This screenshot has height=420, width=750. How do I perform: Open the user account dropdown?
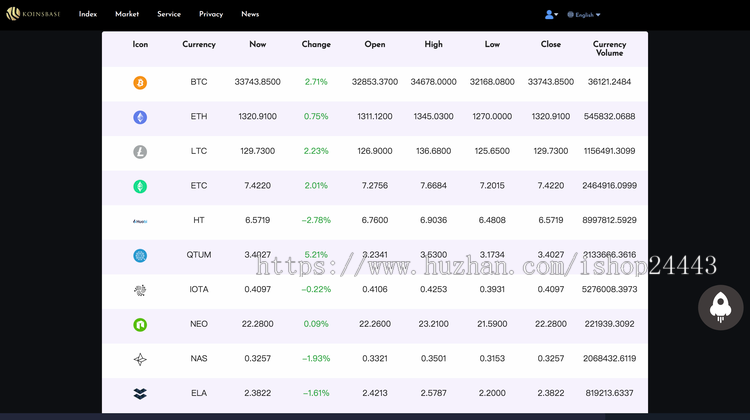551,15
